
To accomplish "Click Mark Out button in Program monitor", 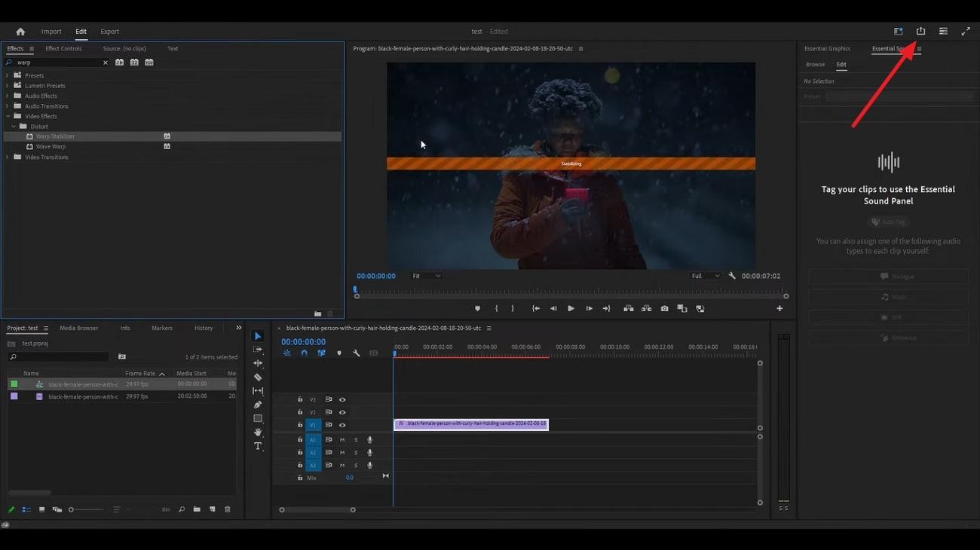I will tap(513, 309).
